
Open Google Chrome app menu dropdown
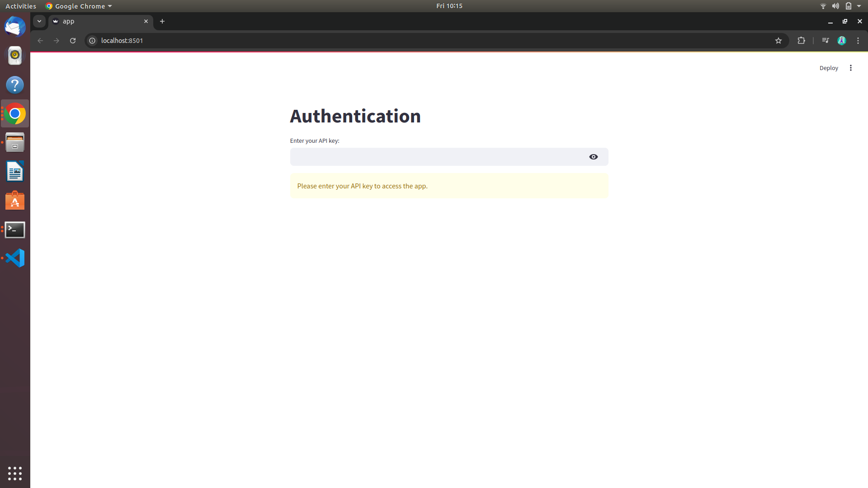pyautogui.click(x=79, y=6)
